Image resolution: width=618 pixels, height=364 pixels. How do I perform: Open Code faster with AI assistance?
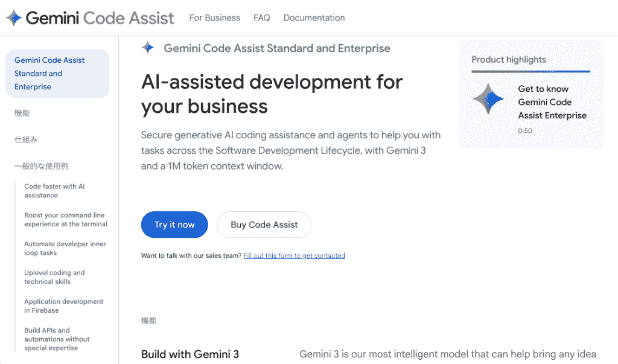pyautogui.click(x=54, y=191)
